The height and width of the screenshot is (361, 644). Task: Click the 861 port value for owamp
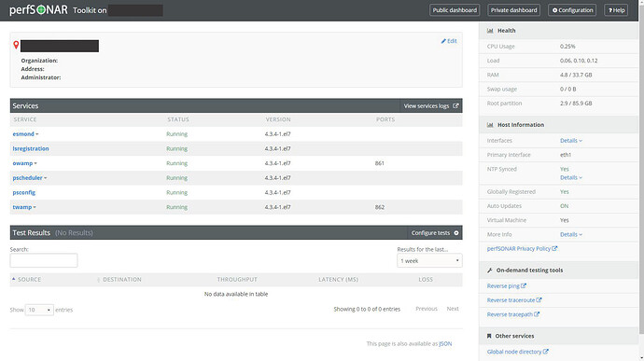[x=380, y=163]
